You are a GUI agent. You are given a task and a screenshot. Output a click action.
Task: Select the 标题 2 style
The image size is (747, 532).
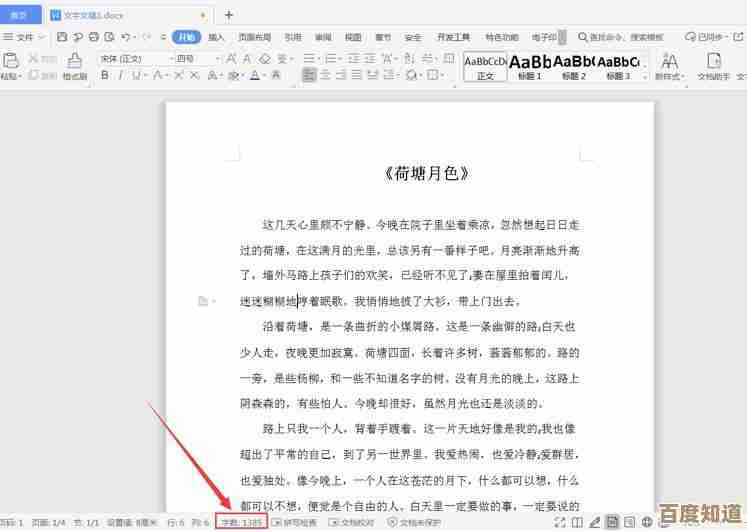coord(574,67)
